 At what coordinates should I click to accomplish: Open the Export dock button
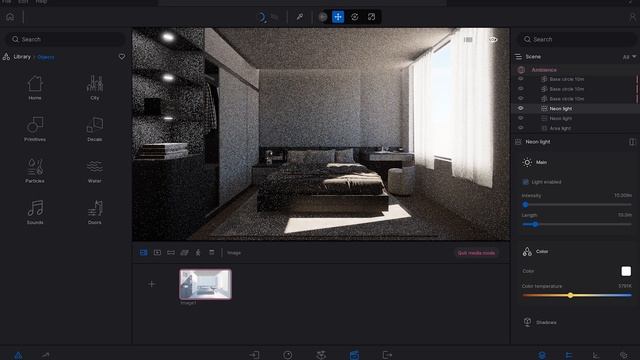click(x=387, y=355)
